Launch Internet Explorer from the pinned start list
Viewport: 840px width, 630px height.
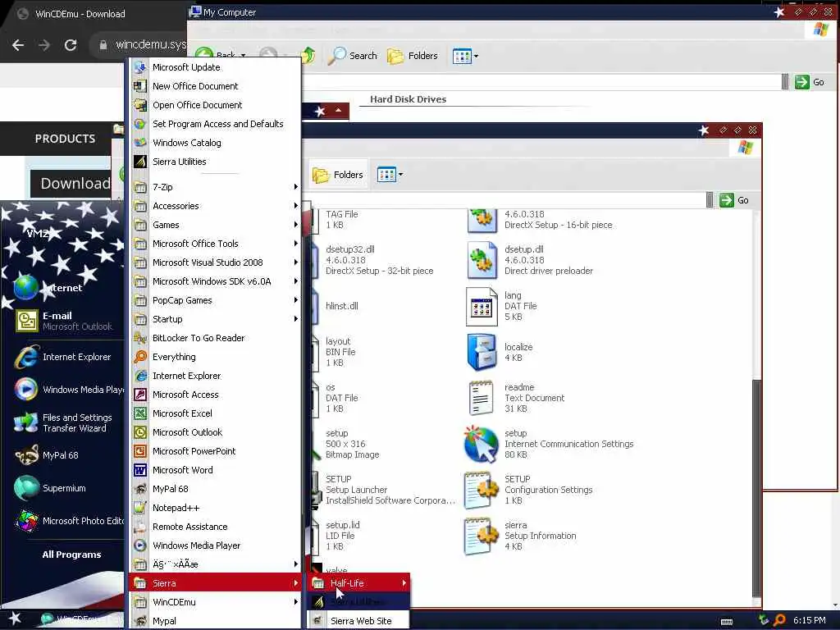[x=69, y=357]
